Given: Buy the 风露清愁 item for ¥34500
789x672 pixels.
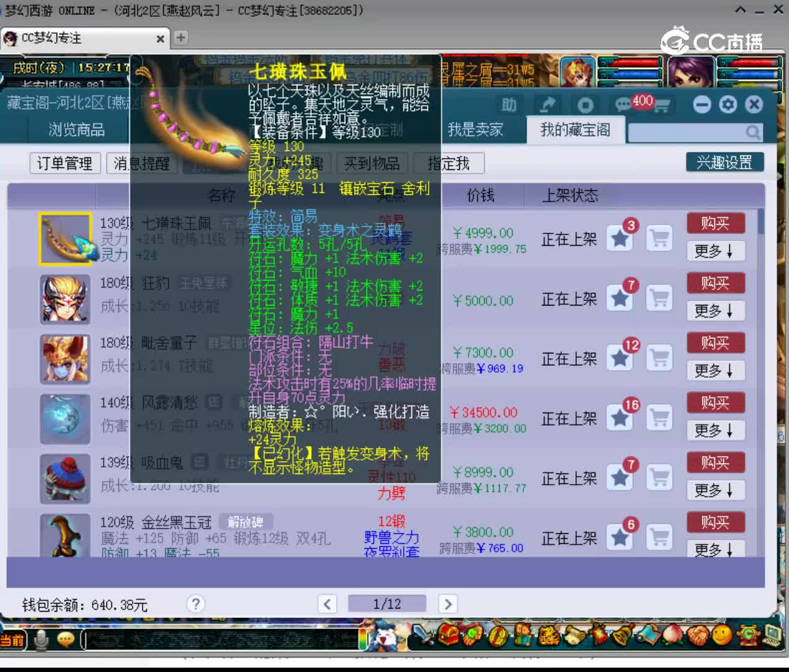Looking at the screenshot, I should tap(716, 403).
